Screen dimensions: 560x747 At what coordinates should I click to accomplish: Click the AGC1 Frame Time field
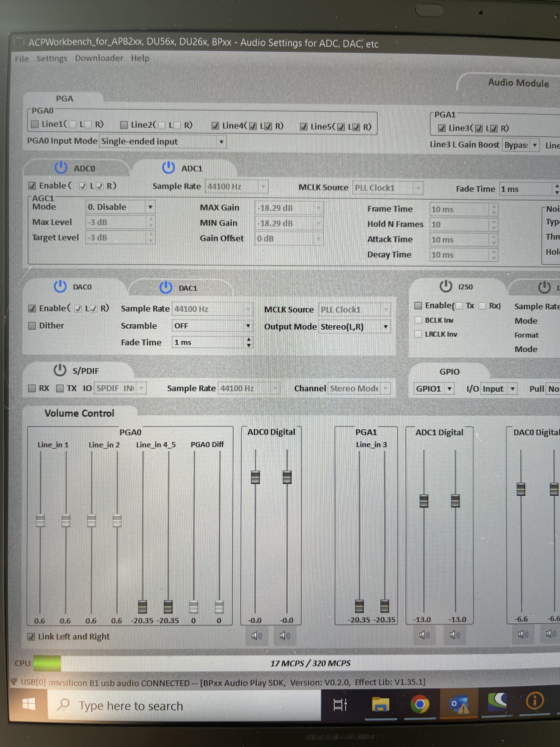[x=463, y=209]
